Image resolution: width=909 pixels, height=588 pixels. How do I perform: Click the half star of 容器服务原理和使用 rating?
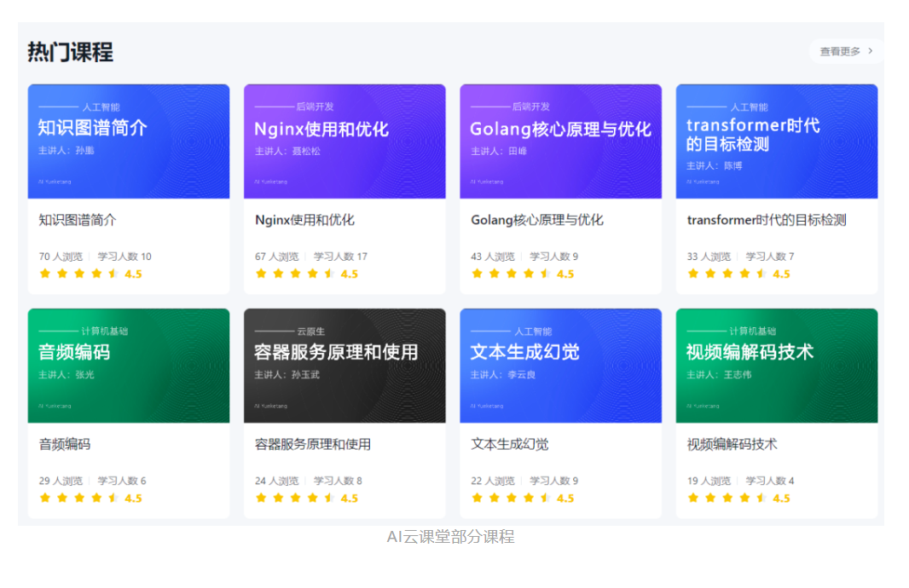(x=329, y=498)
